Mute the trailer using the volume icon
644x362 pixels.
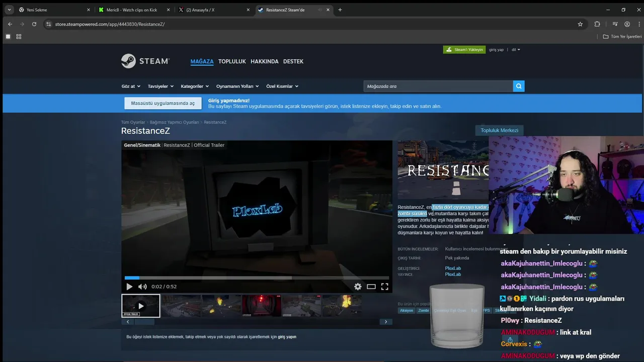pyautogui.click(x=142, y=287)
